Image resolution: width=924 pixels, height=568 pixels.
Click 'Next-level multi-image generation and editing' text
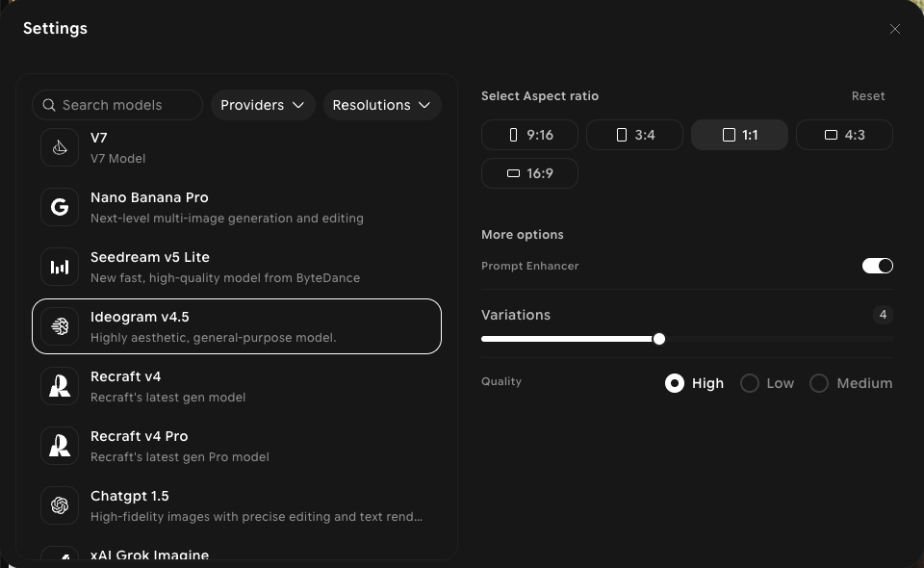click(227, 218)
